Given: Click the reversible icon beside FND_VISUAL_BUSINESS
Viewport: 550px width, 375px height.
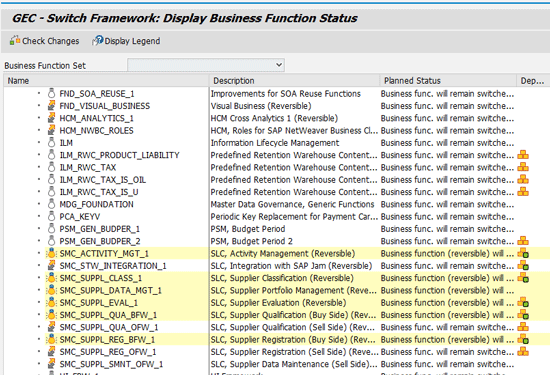Looking at the screenshot, I should tap(52, 106).
